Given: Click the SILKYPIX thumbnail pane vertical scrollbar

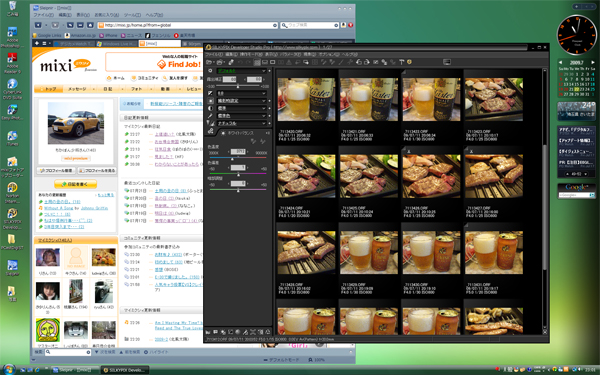Looking at the screenshot, I should click(x=545, y=199).
